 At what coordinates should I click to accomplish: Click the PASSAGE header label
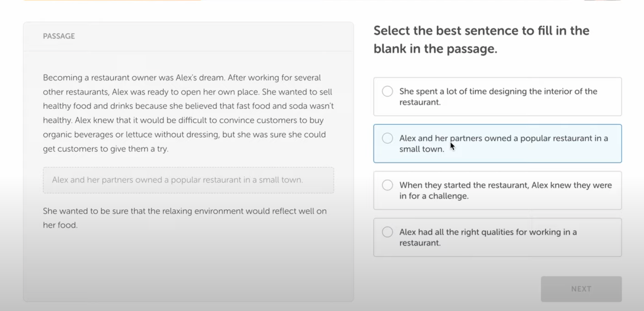point(59,36)
